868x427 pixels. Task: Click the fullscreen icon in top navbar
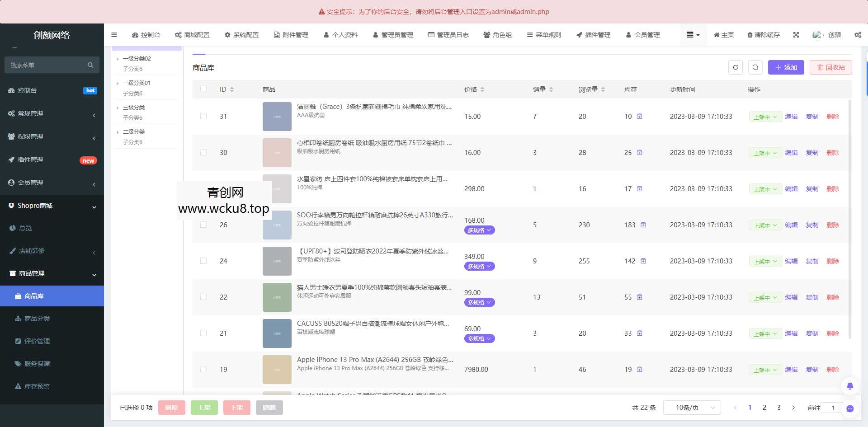click(796, 34)
